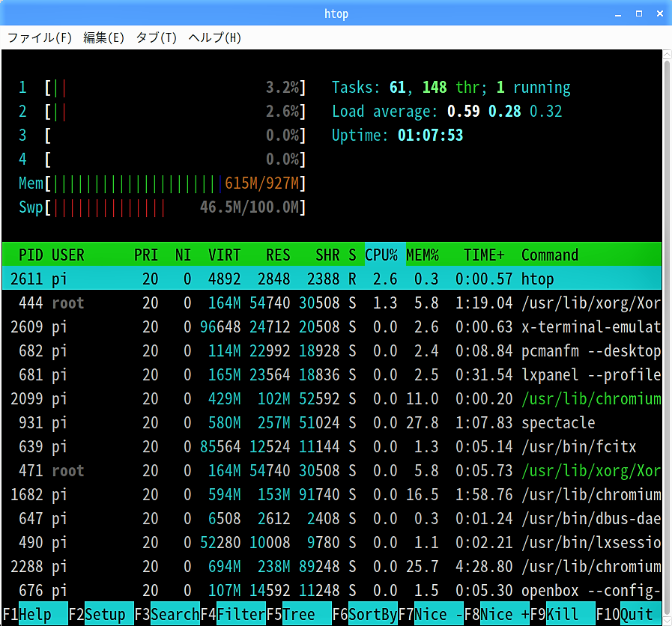Sort by the PRI column header

tap(146, 255)
